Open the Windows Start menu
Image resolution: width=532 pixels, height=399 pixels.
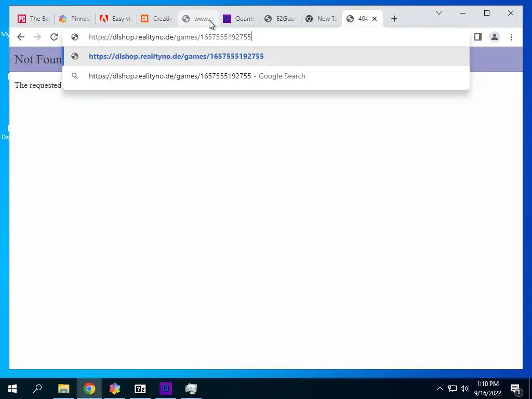[12, 389]
